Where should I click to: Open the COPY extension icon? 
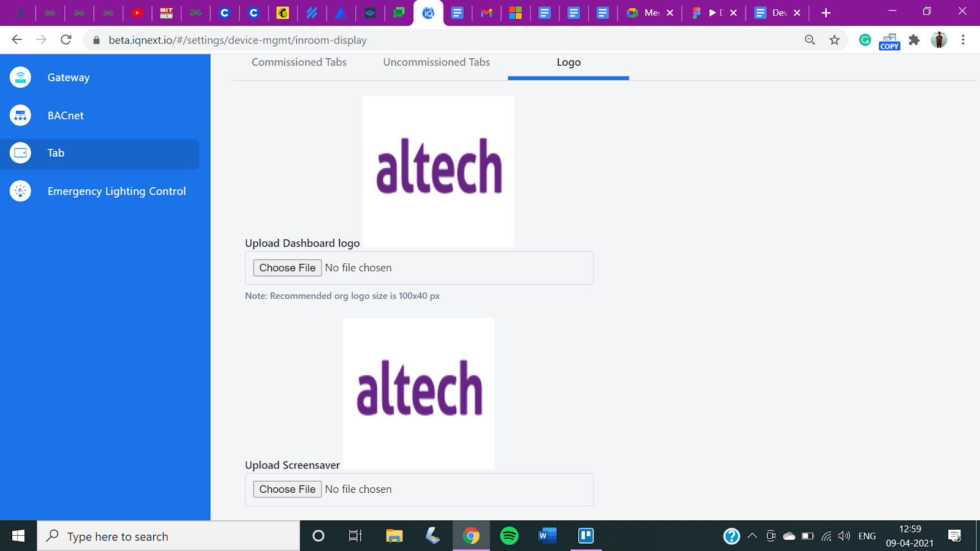[x=889, y=42]
